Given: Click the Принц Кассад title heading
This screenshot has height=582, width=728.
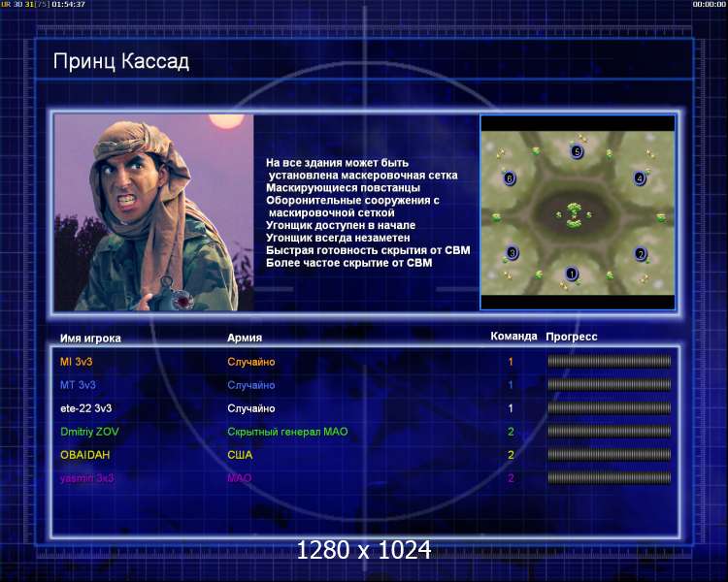Looking at the screenshot, I should click(121, 61).
